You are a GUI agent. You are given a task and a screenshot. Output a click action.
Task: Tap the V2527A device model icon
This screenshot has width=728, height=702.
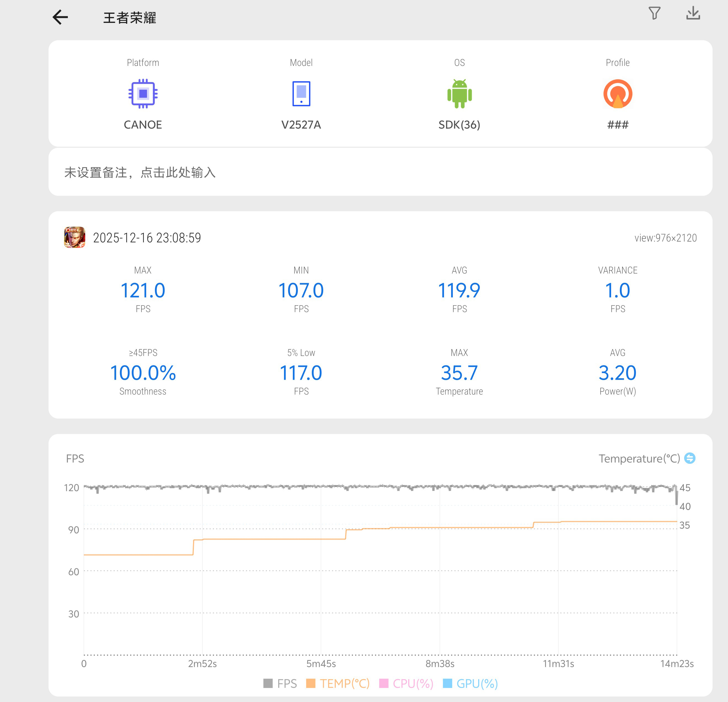pyautogui.click(x=301, y=93)
